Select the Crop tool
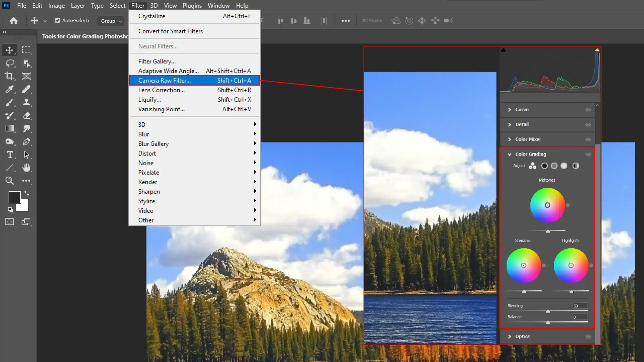Viewport: 644px width, 362px height. [10, 76]
